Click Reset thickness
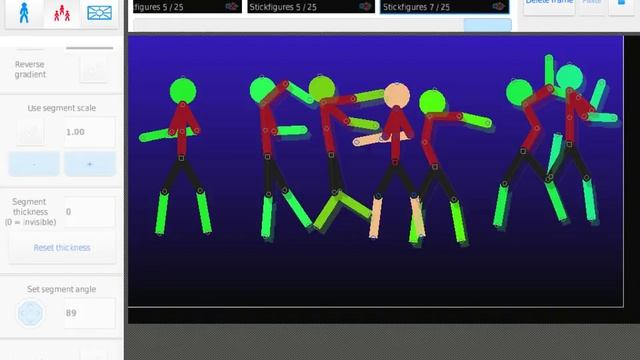This screenshot has width=640, height=360. click(62, 248)
